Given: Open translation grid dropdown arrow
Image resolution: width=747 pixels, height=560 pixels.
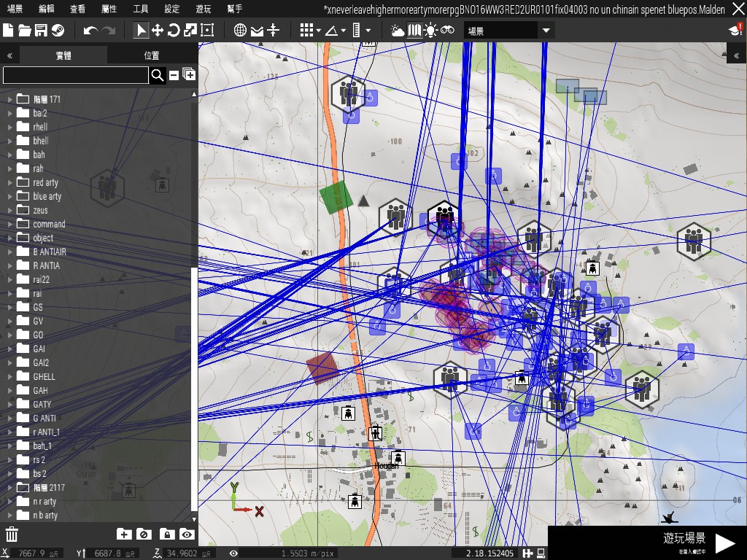Looking at the screenshot, I should (318, 31).
